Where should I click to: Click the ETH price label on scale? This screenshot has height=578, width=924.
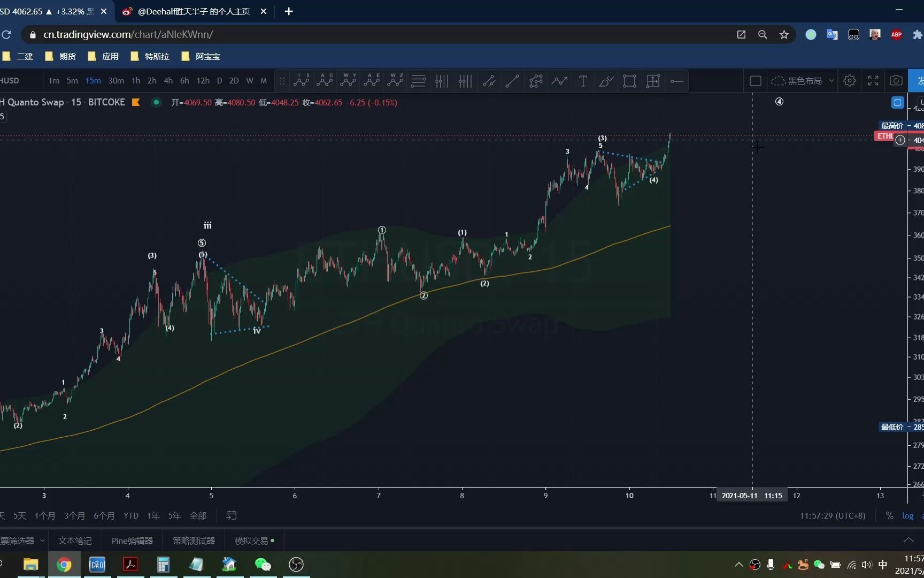[884, 136]
